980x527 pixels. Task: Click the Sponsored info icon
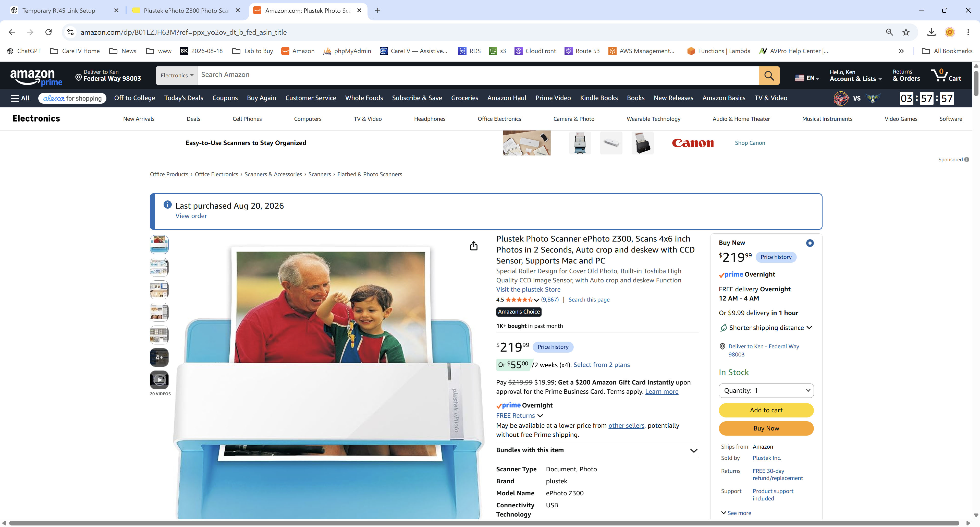[x=967, y=159]
